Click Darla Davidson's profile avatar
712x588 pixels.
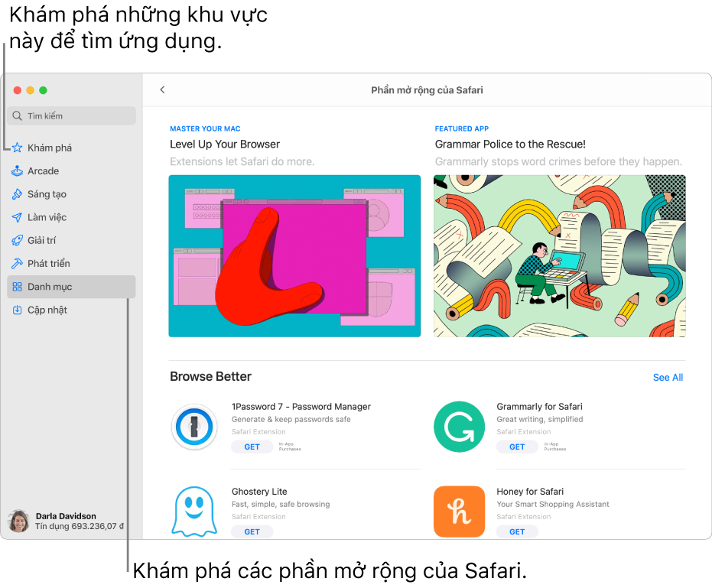[18, 521]
